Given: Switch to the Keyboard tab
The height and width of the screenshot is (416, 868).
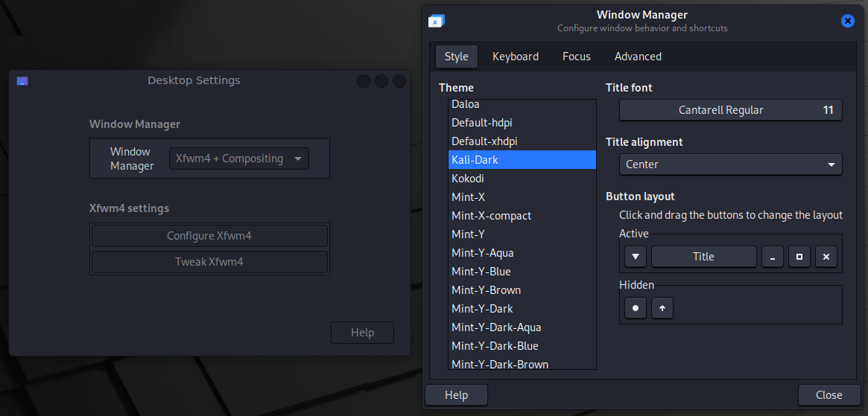Looking at the screenshot, I should [516, 57].
